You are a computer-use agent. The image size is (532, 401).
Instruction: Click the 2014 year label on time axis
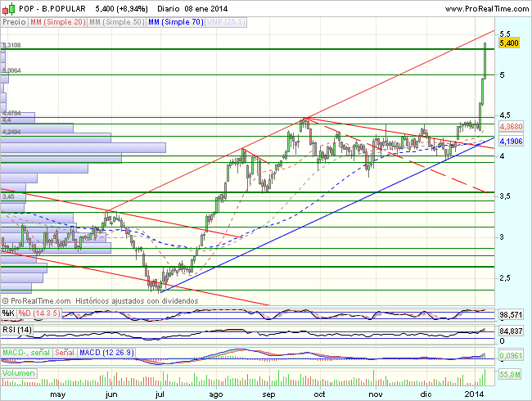pyautogui.click(x=474, y=394)
